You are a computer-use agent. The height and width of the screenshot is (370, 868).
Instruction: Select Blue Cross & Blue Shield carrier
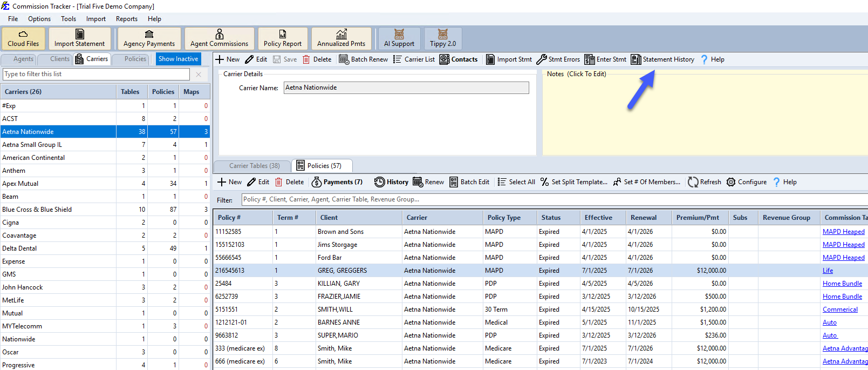click(x=105, y=210)
